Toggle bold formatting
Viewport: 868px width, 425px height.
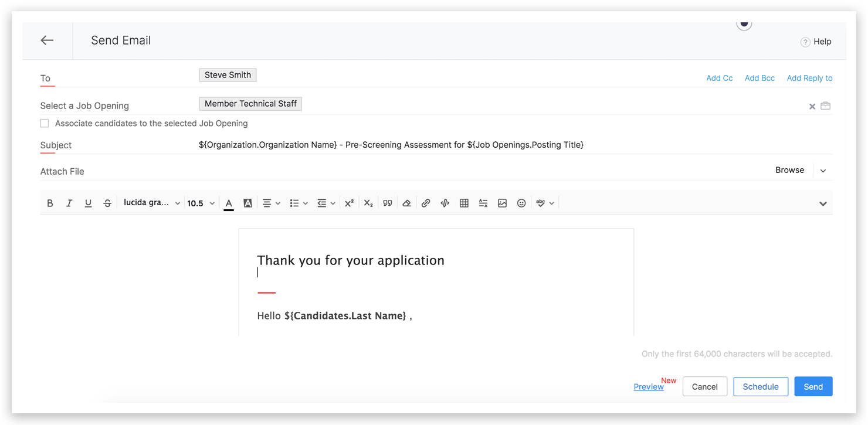click(50, 203)
